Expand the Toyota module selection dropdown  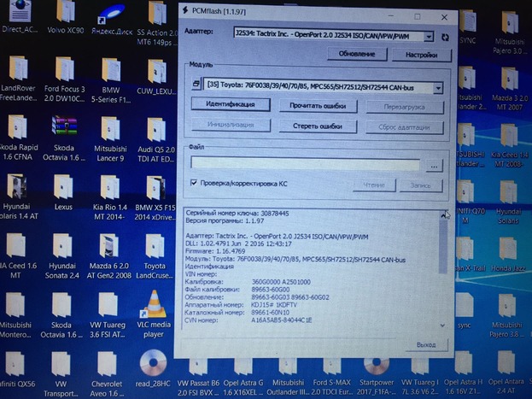438,87
